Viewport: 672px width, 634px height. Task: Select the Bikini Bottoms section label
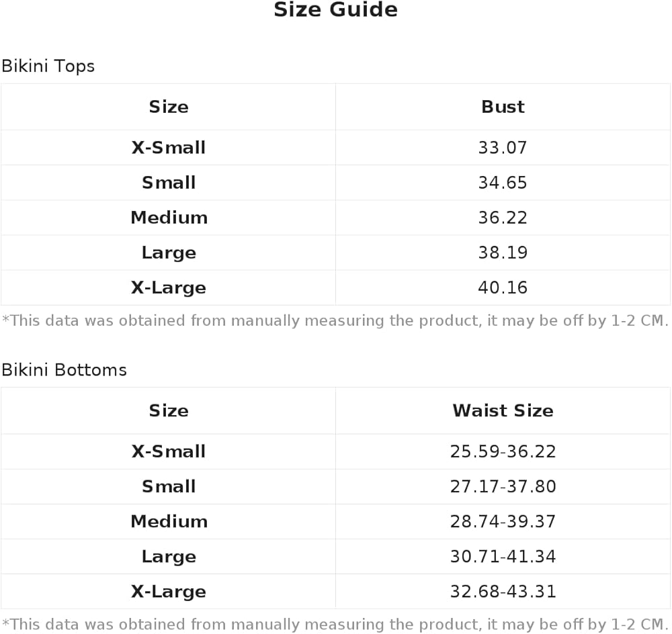click(65, 369)
